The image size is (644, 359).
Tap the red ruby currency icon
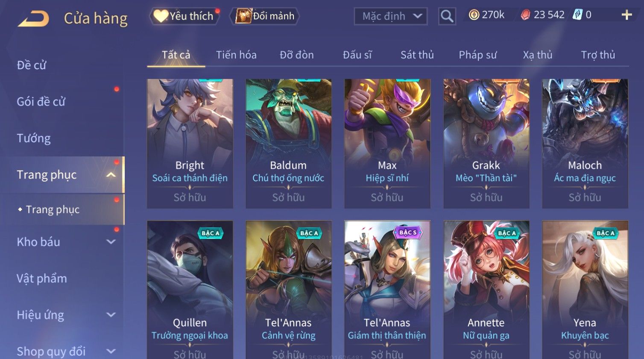pos(525,15)
